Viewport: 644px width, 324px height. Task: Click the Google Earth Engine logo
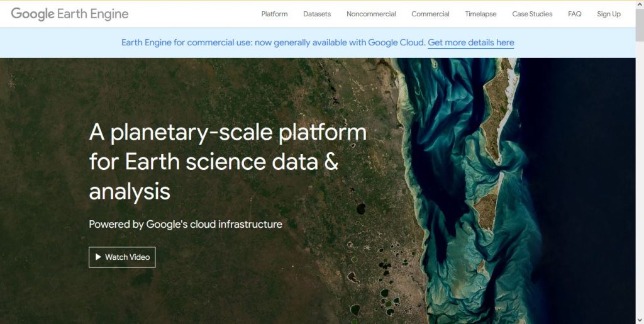coord(70,14)
